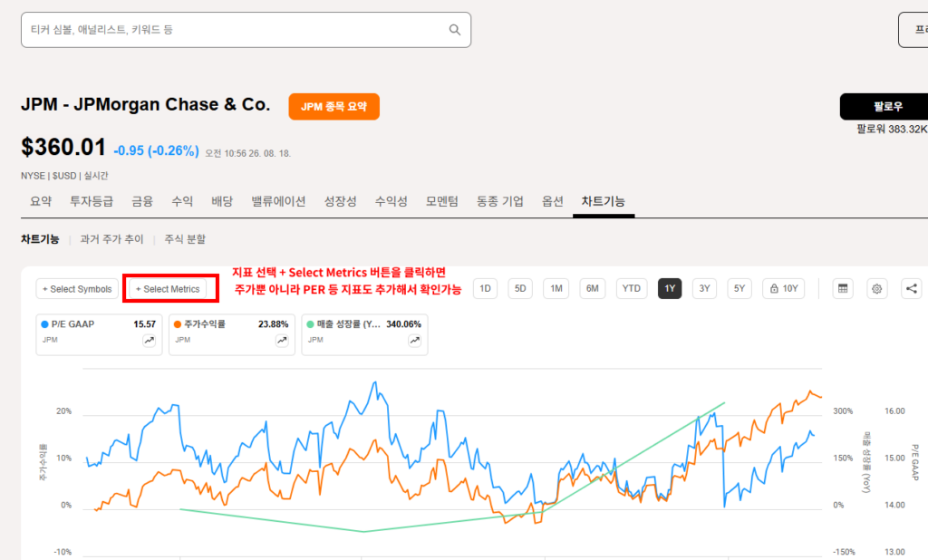Image resolution: width=928 pixels, height=560 pixels.
Task: Click the P/E GAAP value 15.57
Action: [x=144, y=324]
